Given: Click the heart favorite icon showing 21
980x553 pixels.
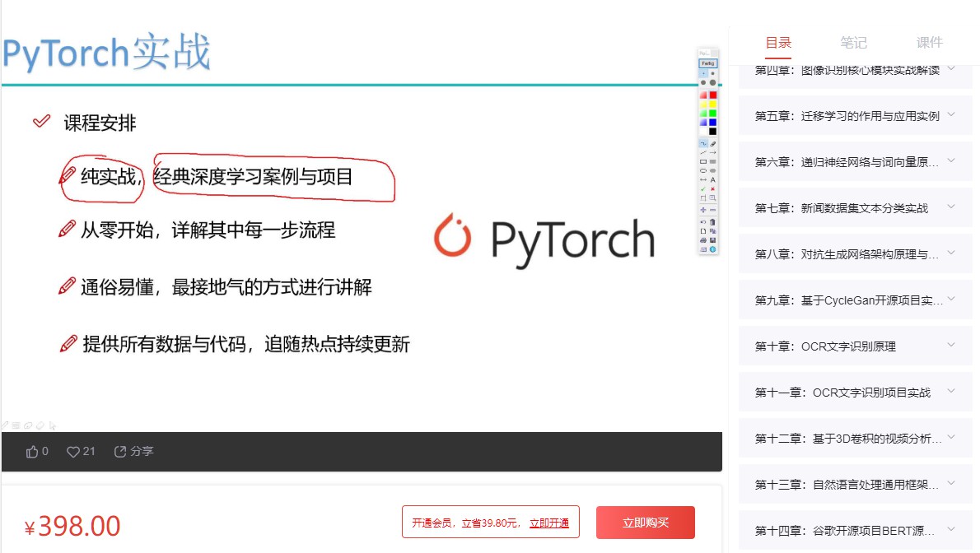Looking at the screenshot, I should [72, 451].
